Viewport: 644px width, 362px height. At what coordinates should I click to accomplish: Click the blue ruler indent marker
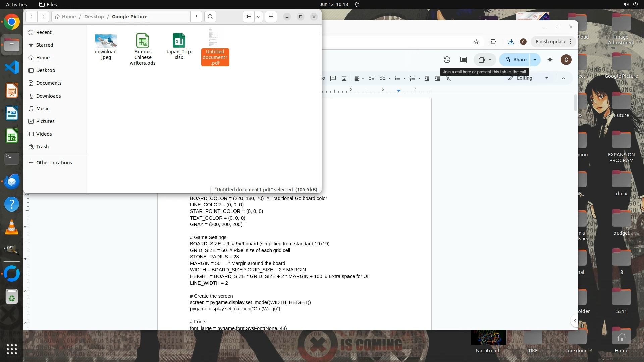(x=398, y=91)
